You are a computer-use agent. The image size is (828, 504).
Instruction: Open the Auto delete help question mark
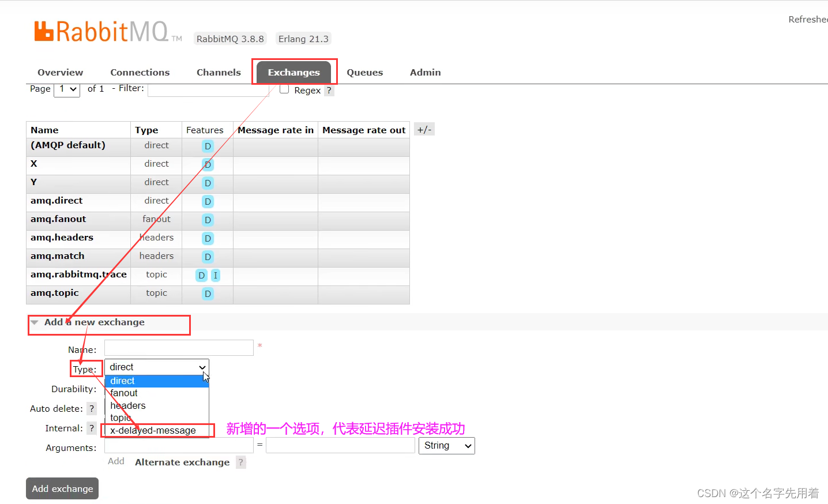point(92,409)
